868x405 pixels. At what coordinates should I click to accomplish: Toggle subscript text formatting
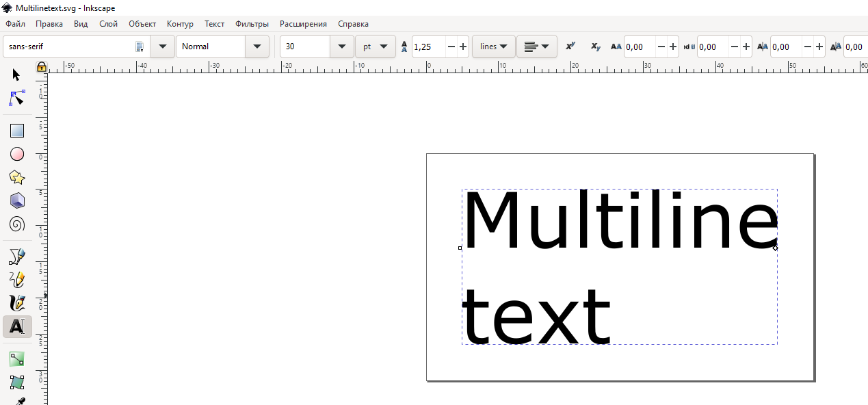(x=595, y=47)
